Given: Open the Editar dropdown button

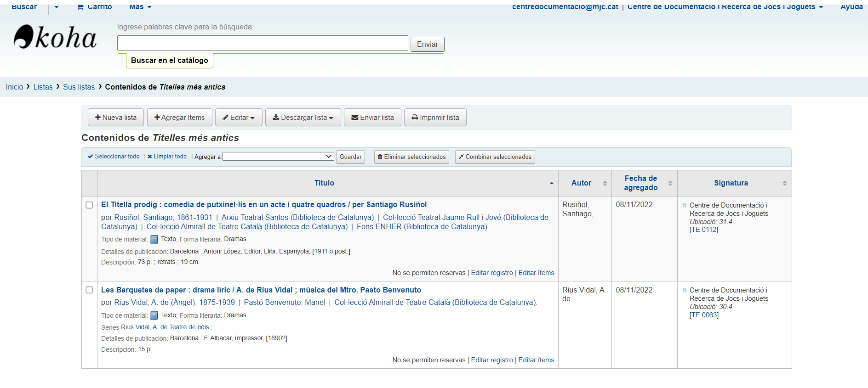Looking at the screenshot, I should click(x=239, y=118).
